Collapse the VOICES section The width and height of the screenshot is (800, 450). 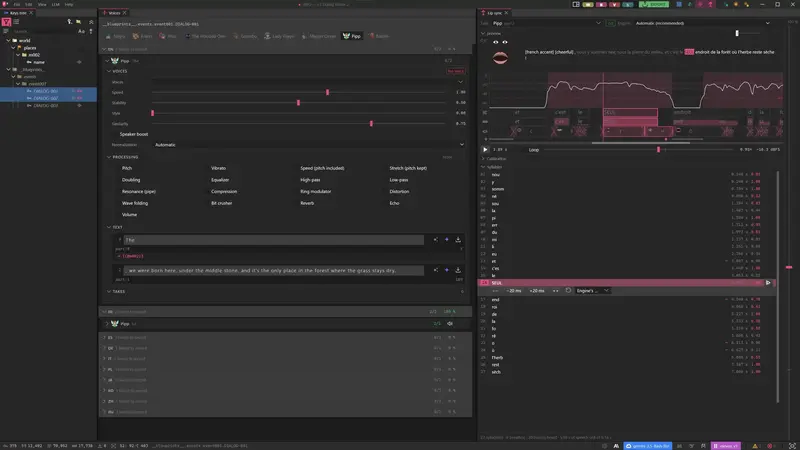point(109,71)
